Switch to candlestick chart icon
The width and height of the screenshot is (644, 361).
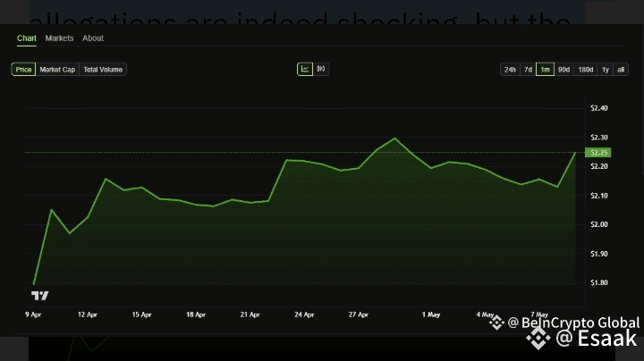tap(321, 69)
